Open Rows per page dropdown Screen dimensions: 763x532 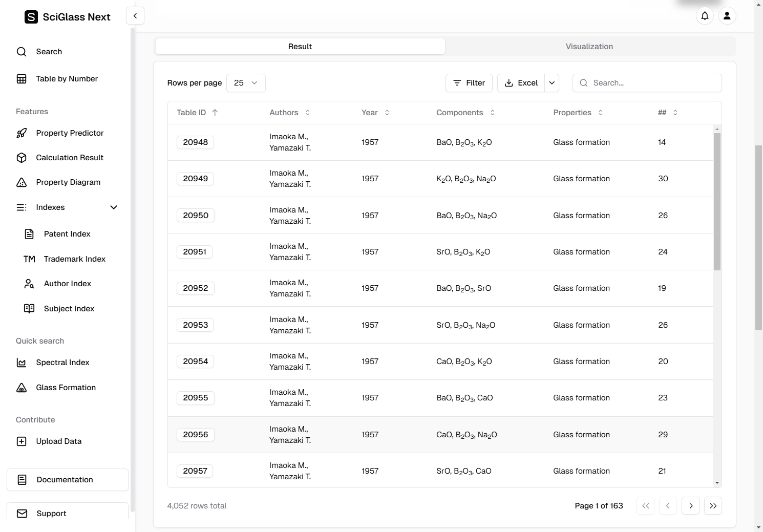(x=246, y=83)
